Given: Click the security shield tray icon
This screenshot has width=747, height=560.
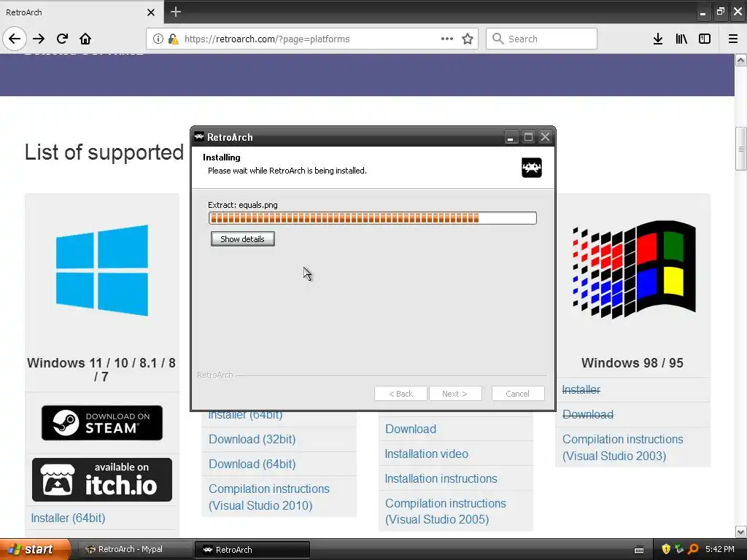Looking at the screenshot, I should 666,549.
